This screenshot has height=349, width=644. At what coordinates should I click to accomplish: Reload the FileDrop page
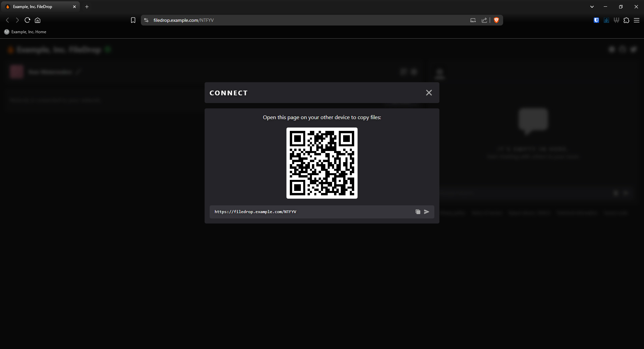coord(28,20)
